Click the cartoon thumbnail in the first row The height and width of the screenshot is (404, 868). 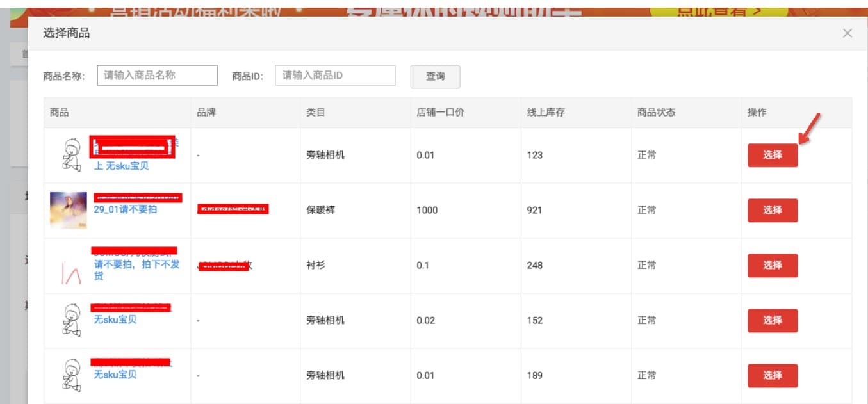69,154
